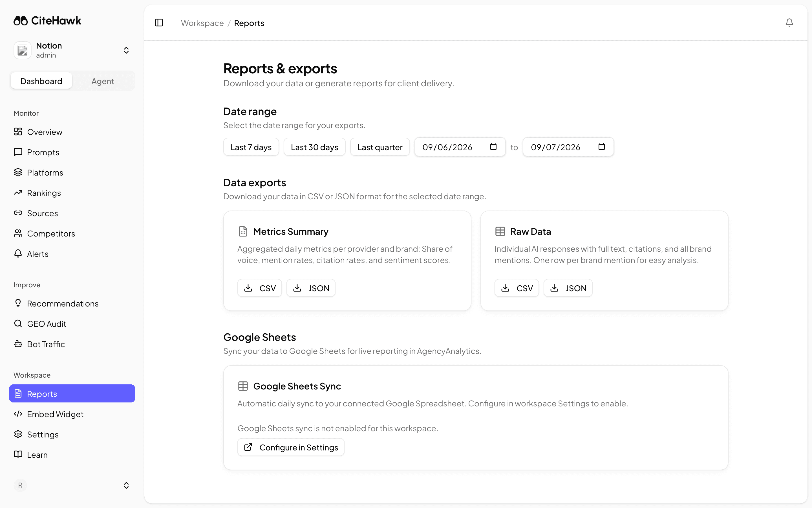Click the Raw Data heading

531,231
